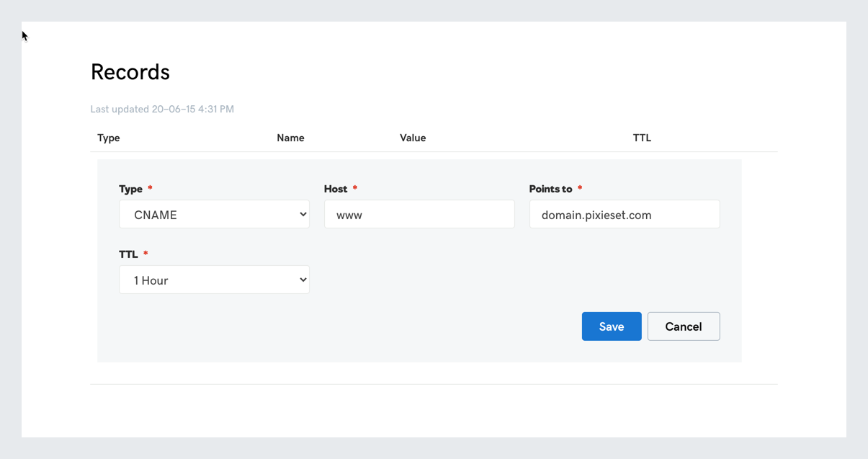Screen dimensions: 868x459
Task: Open the Type dropdown showing CNAME
Action: pyautogui.click(x=213, y=215)
